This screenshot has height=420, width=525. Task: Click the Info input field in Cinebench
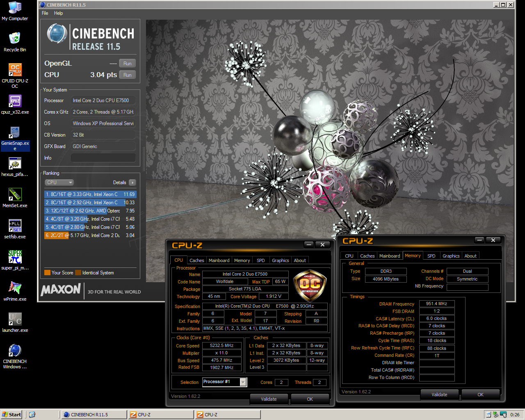[x=103, y=158]
